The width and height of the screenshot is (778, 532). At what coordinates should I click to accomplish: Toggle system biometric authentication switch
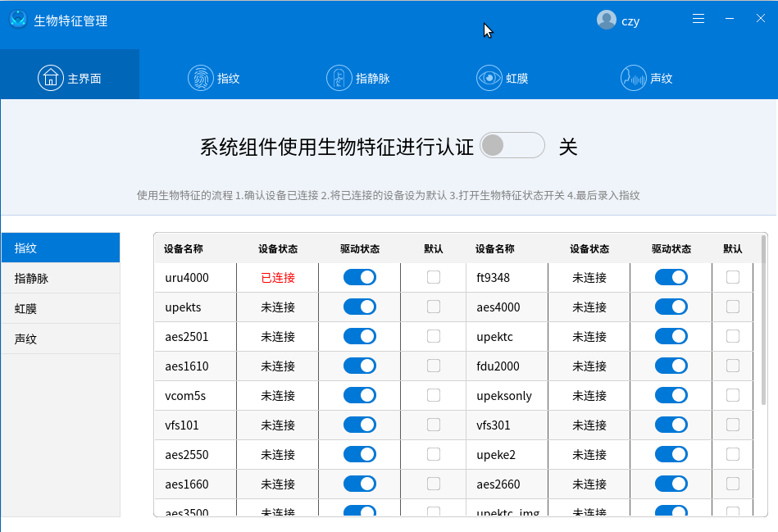coord(512,145)
